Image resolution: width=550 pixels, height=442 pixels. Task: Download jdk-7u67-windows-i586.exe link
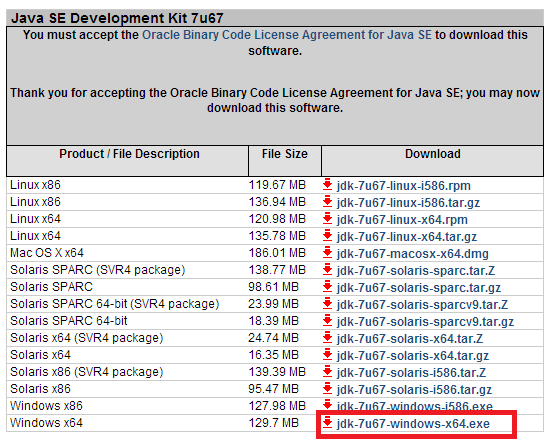(415, 406)
